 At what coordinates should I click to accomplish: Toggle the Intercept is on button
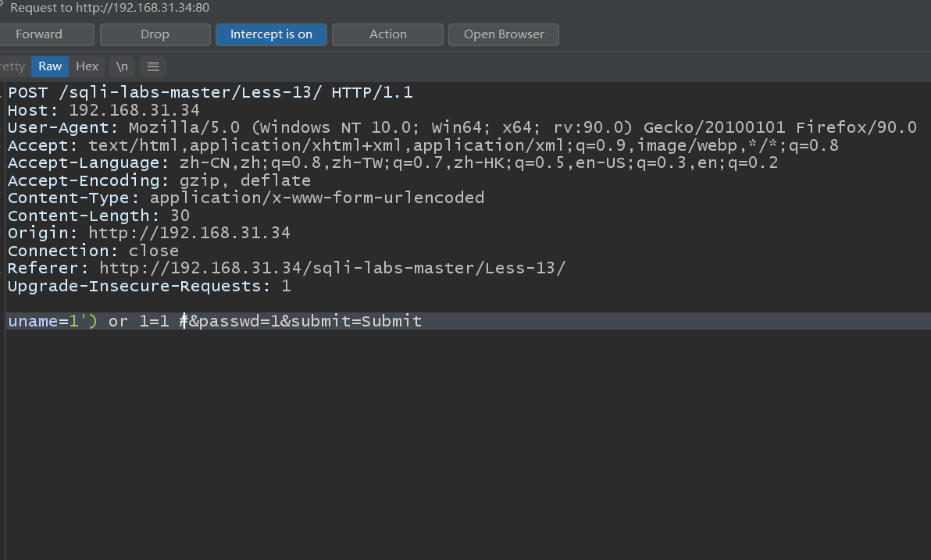271,34
